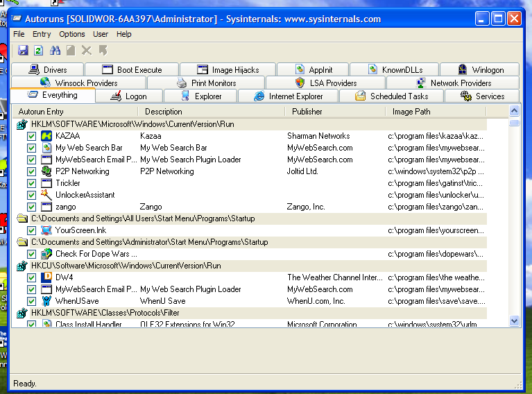Uncheck the My Web Search Bar entry
This screenshot has width=532, height=394.
click(31, 148)
